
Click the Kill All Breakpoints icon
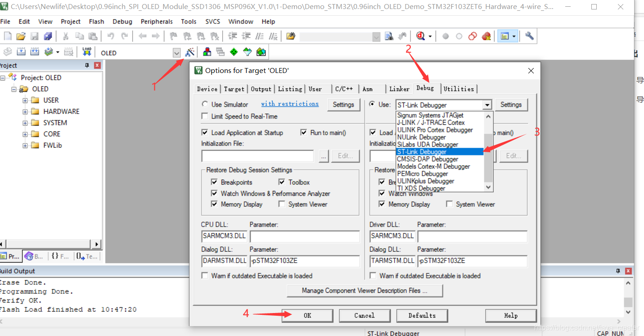tap(486, 36)
